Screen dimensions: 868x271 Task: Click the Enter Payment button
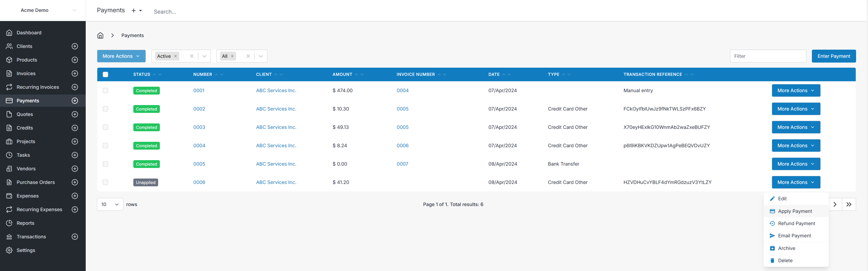[833, 56]
